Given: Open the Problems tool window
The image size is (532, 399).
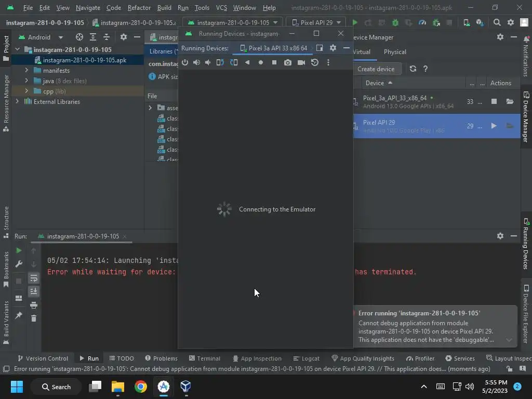Looking at the screenshot, I should click(x=161, y=358).
